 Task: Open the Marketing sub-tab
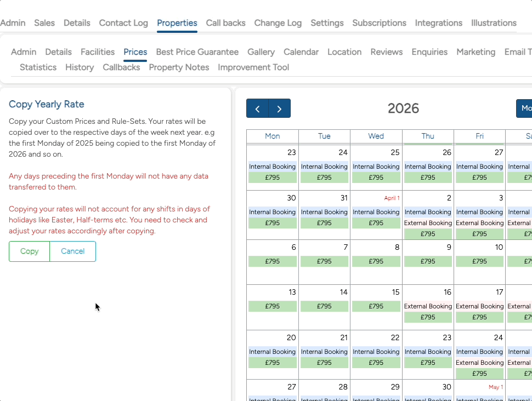pyautogui.click(x=476, y=52)
